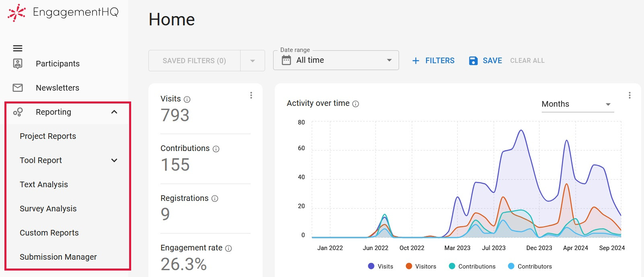Click the Reporting bubbles icon

pyautogui.click(x=18, y=112)
